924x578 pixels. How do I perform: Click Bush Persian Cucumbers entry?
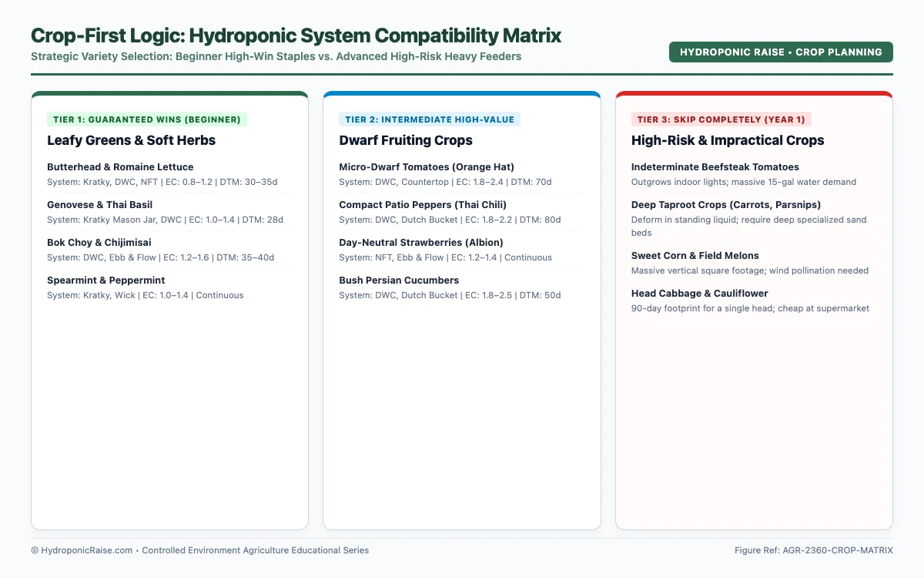[x=399, y=281]
